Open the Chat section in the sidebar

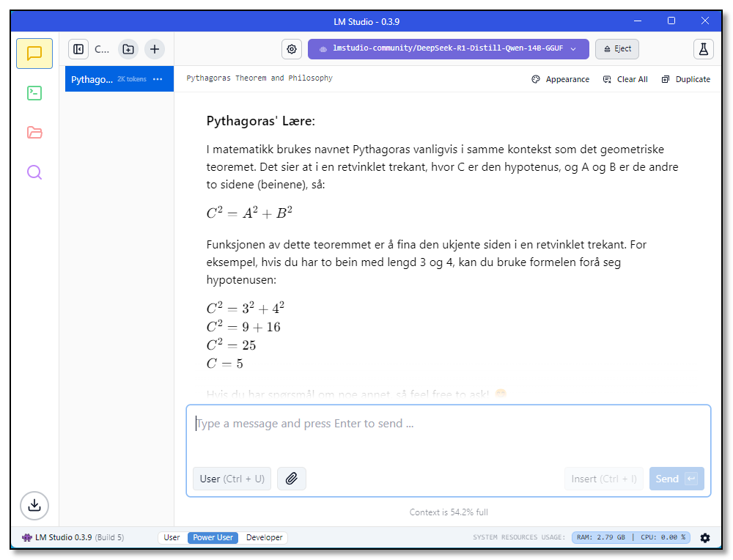[x=34, y=54]
